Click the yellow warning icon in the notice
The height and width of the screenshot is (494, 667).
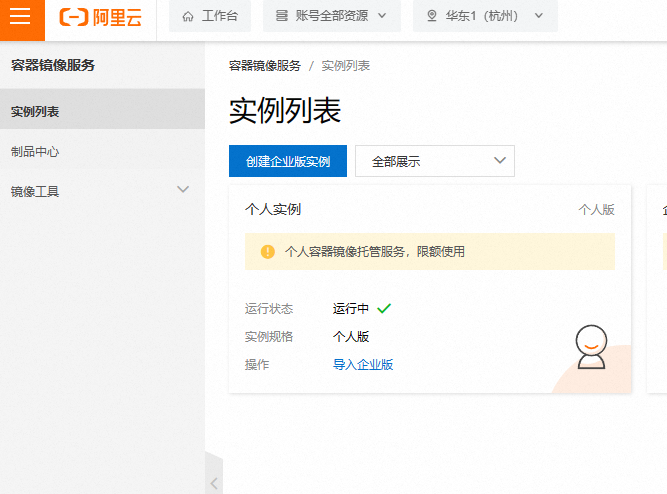(x=268, y=251)
